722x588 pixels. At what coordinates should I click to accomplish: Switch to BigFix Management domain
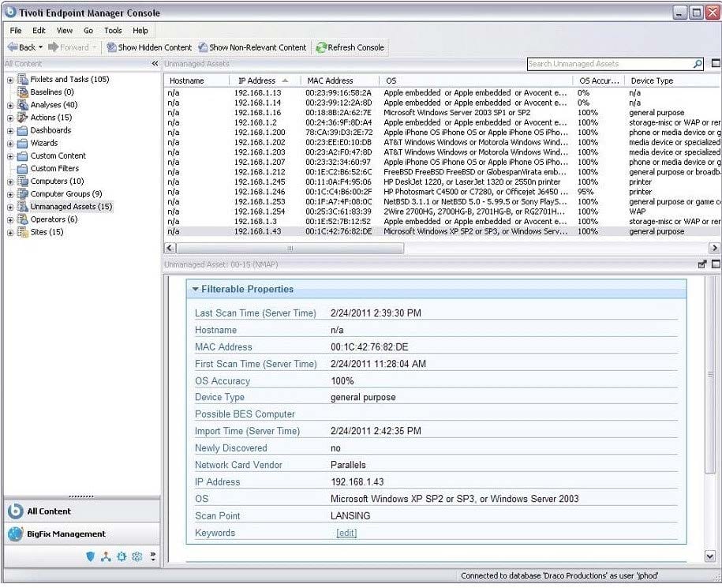click(81, 534)
